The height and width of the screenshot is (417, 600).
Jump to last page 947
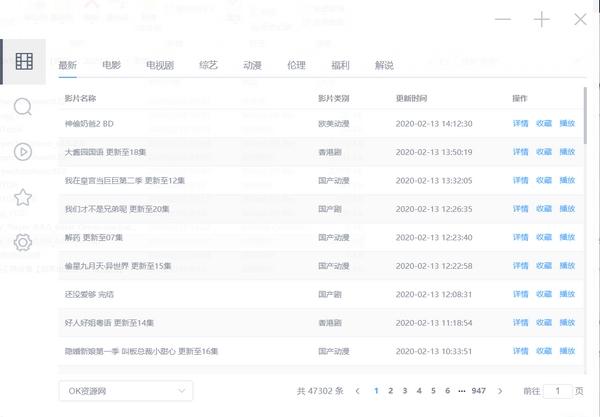(479, 391)
